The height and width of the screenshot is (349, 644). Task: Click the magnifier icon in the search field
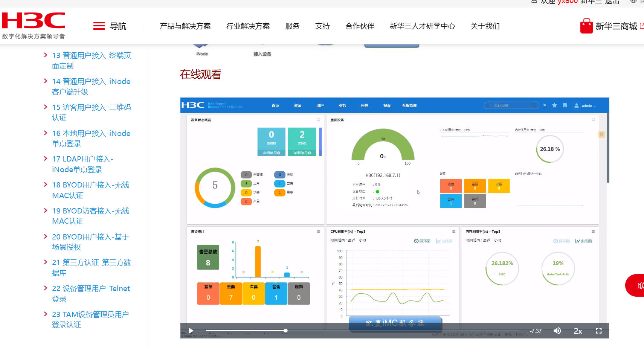coord(534,105)
